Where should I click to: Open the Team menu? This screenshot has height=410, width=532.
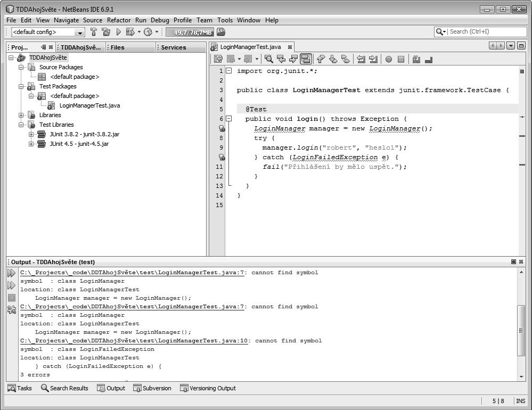[204, 20]
